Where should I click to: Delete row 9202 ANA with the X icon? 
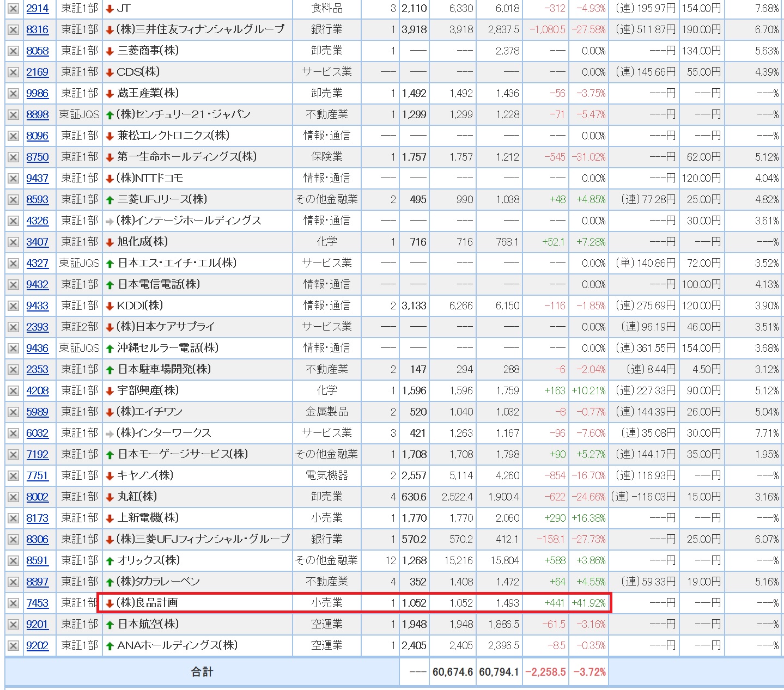(x=14, y=646)
